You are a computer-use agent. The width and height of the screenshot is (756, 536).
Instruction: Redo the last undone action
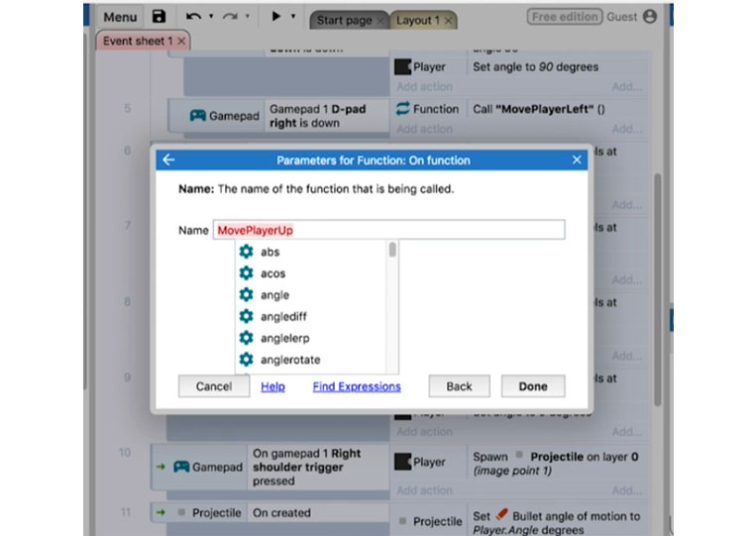click(x=230, y=17)
